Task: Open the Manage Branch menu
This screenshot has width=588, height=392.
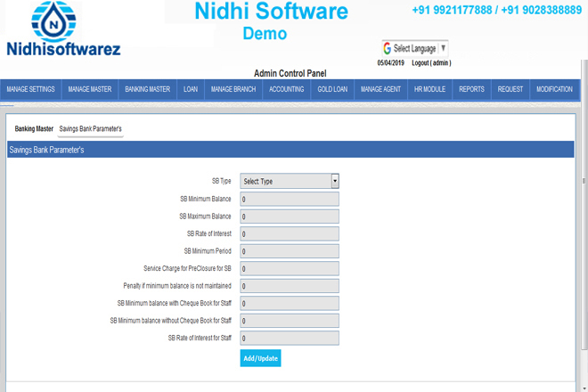Action: pyautogui.click(x=233, y=89)
